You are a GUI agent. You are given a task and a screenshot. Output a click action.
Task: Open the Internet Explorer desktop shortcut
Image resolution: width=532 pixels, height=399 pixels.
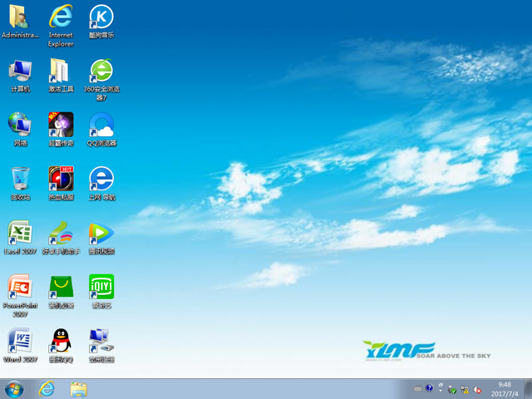point(61,17)
